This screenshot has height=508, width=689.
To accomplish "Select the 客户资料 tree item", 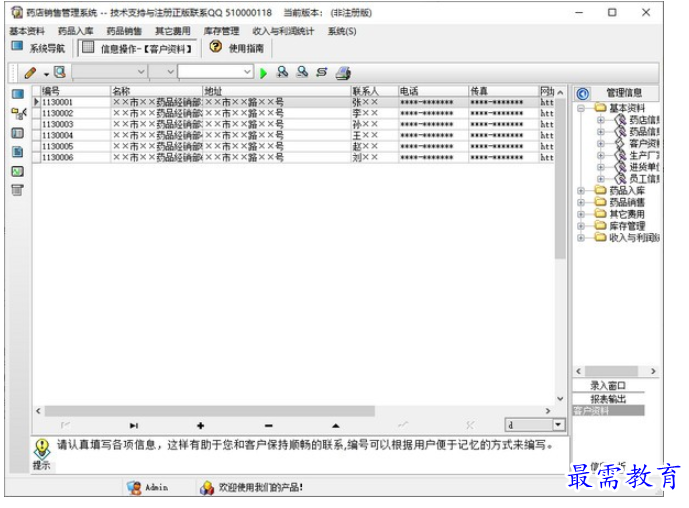I will click(x=644, y=143).
